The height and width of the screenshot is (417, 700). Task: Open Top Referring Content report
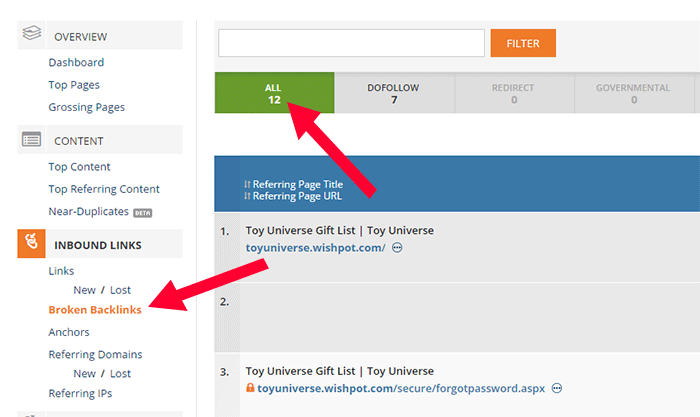pyautogui.click(x=104, y=189)
